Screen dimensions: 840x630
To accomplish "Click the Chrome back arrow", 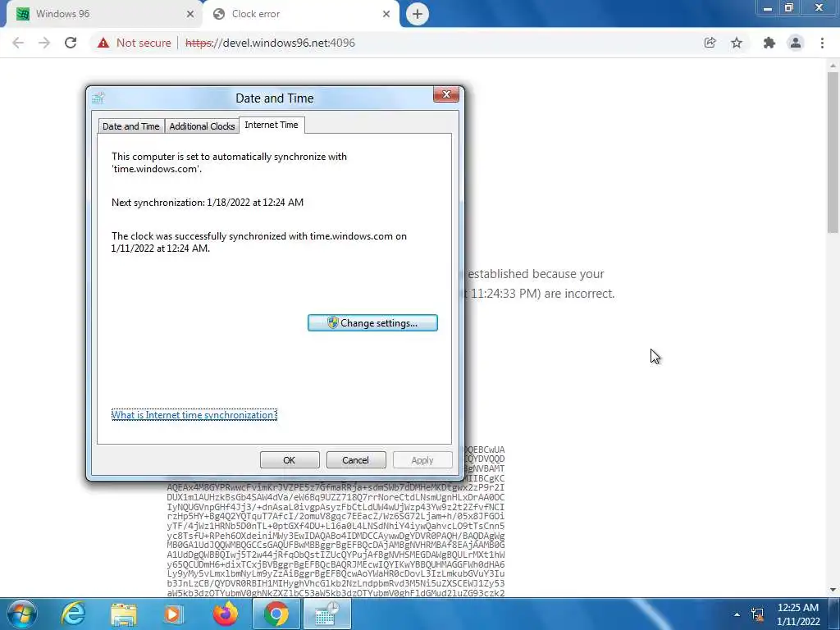I will (x=18, y=43).
